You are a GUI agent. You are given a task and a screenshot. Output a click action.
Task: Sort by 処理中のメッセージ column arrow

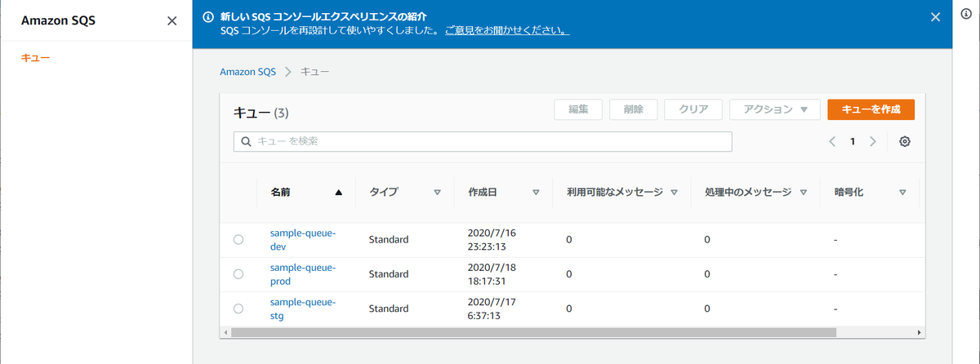tap(804, 193)
